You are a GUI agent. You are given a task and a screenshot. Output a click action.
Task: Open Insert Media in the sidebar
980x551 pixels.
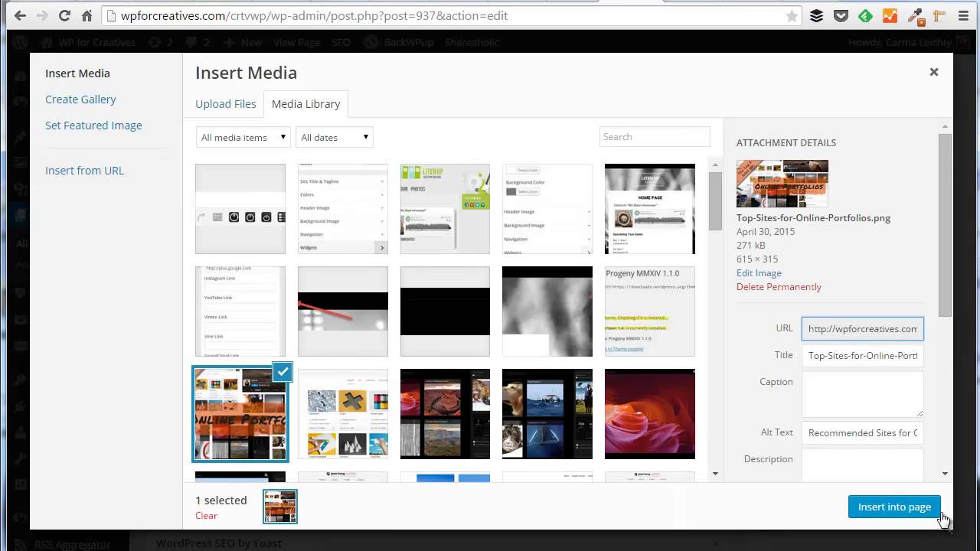(x=77, y=73)
